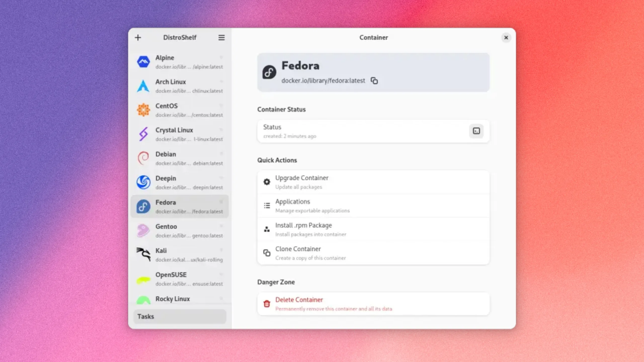
Task: Click 'Create a copy of this container' text
Action: click(x=310, y=258)
